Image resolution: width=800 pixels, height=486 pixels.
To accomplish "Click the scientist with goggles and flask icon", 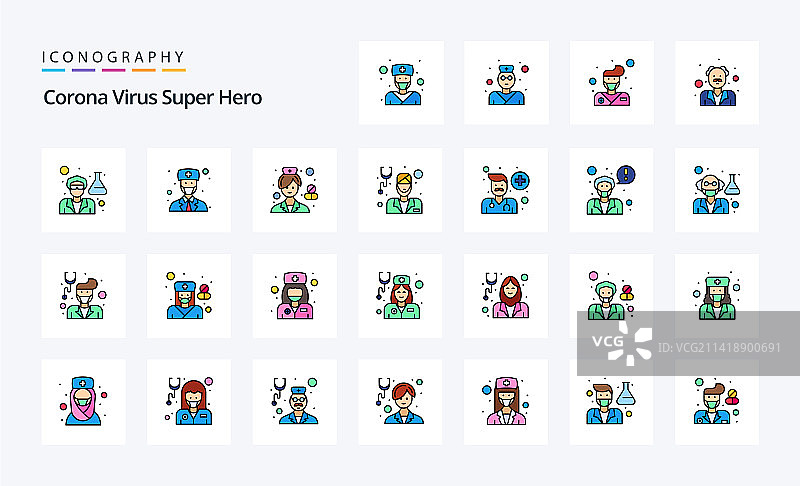I will pyautogui.click(x=83, y=190).
